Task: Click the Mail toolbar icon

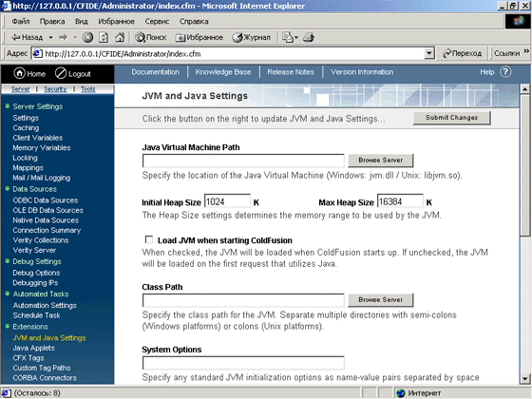Action: pos(288,37)
